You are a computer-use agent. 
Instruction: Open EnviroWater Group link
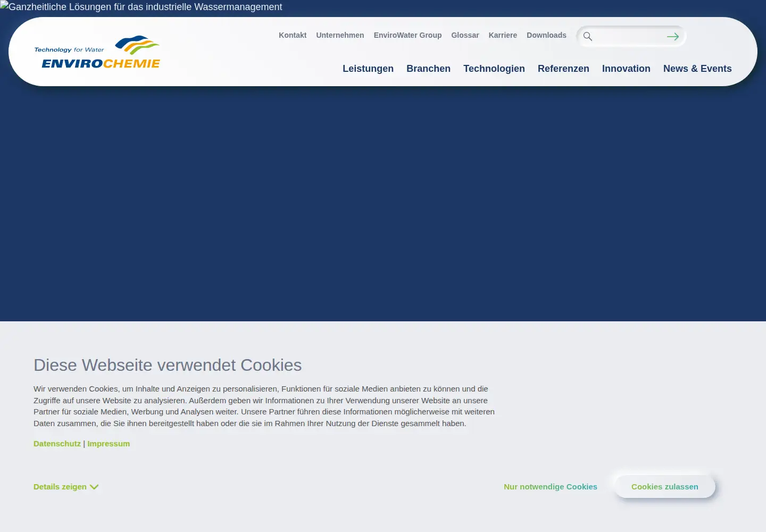tap(407, 35)
